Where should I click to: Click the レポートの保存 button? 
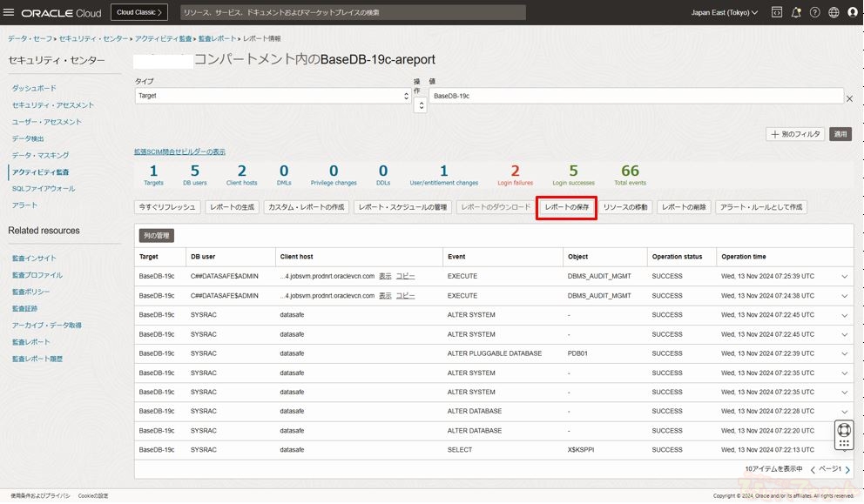click(566, 207)
